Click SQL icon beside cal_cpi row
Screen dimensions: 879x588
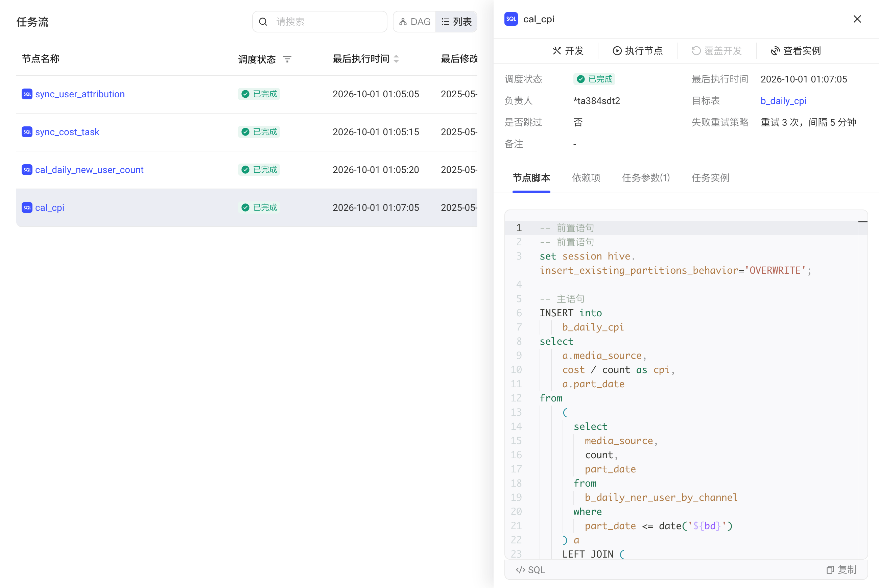click(27, 208)
